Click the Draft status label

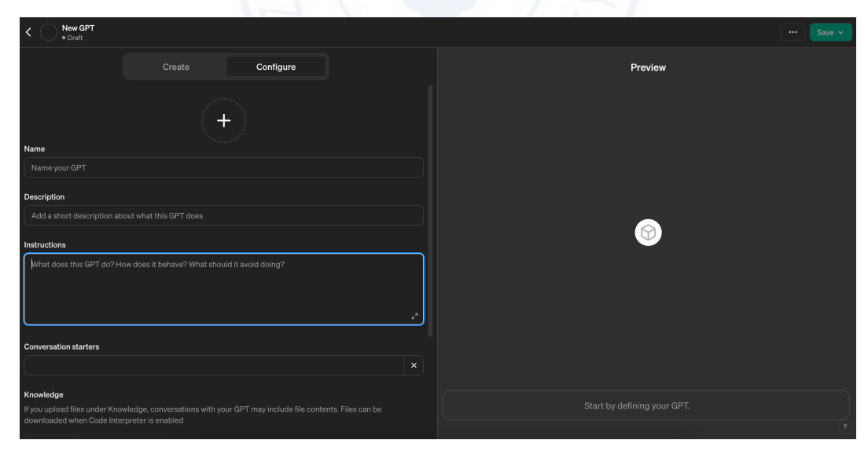[x=75, y=38]
